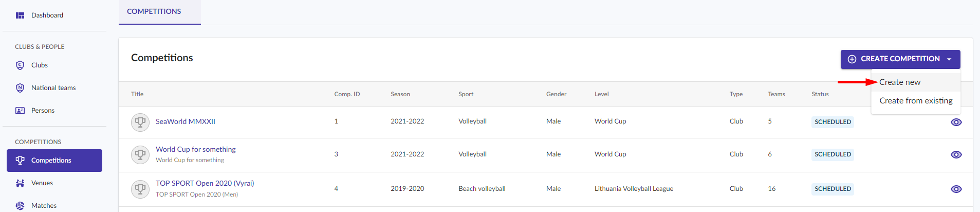980x212 pixels.
Task: Click the SeaWorld MMXXII trophy avatar
Action: click(x=140, y=122)
